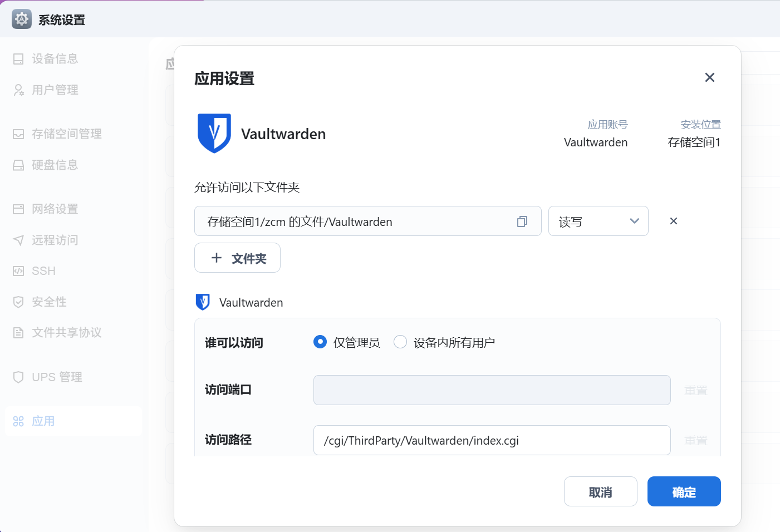Select the 仅管理员 radio option
The height and width of the screenshot is (532, 780).
tap(320, 342)
